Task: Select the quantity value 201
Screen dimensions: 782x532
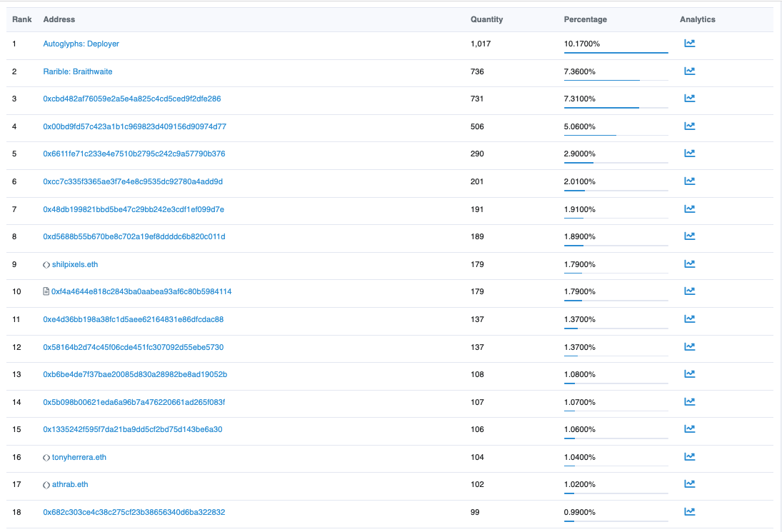Action: click(477, 181)
